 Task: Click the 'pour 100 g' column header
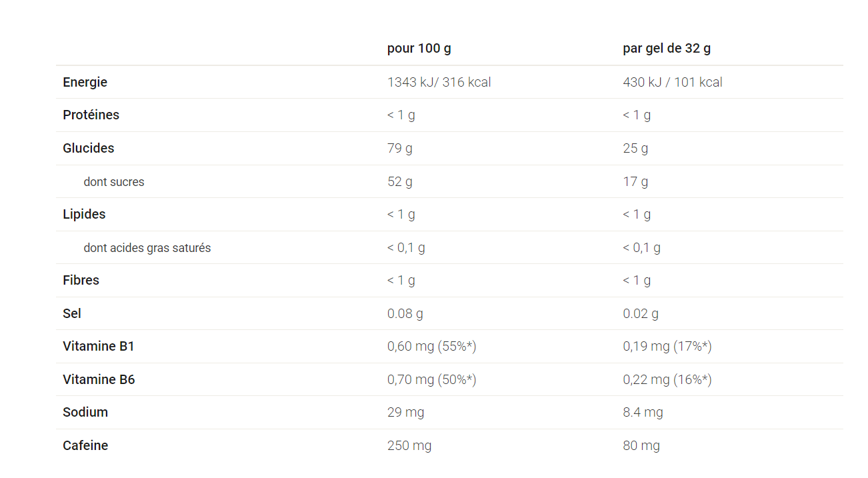(x=419, y=49)
